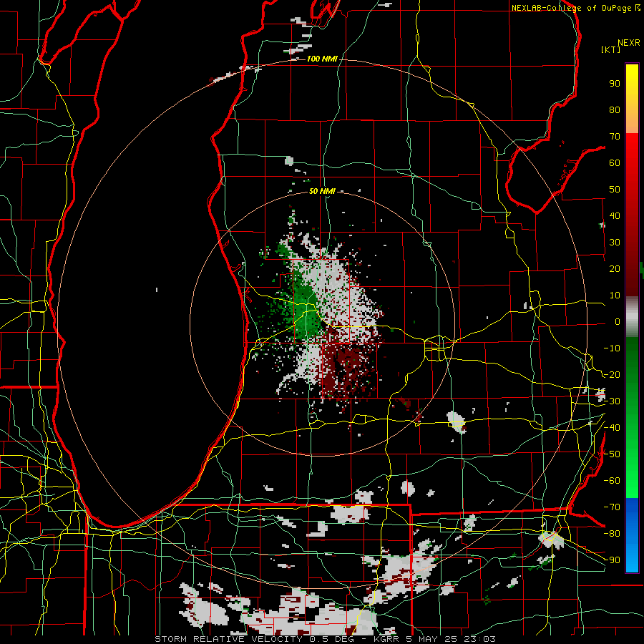This screenshot has width=644, height=644.
Task: Click the -50 knot scale label
Action: click(x=612, y=454)
